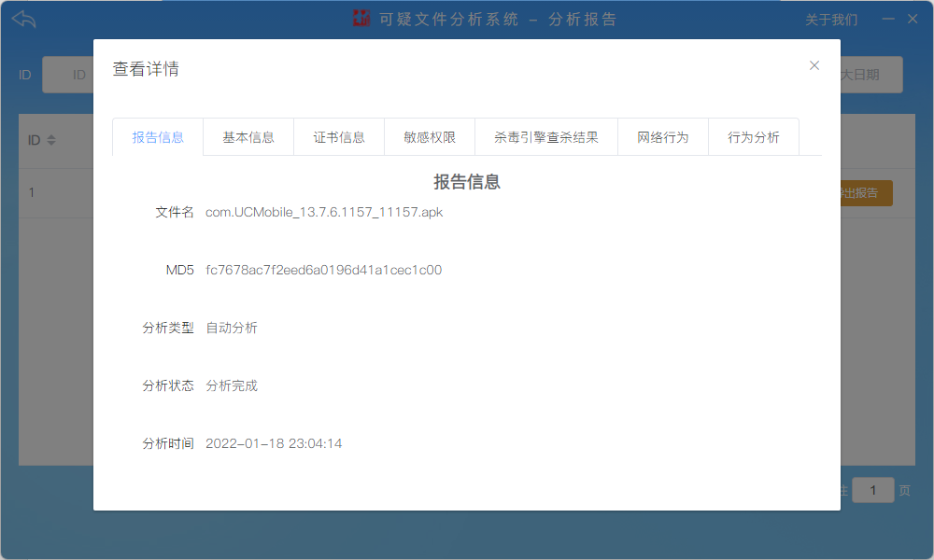Screen dimensions: 934x560
Task: Click the orange 导出报告 button
Action: (x=866, y=193)
